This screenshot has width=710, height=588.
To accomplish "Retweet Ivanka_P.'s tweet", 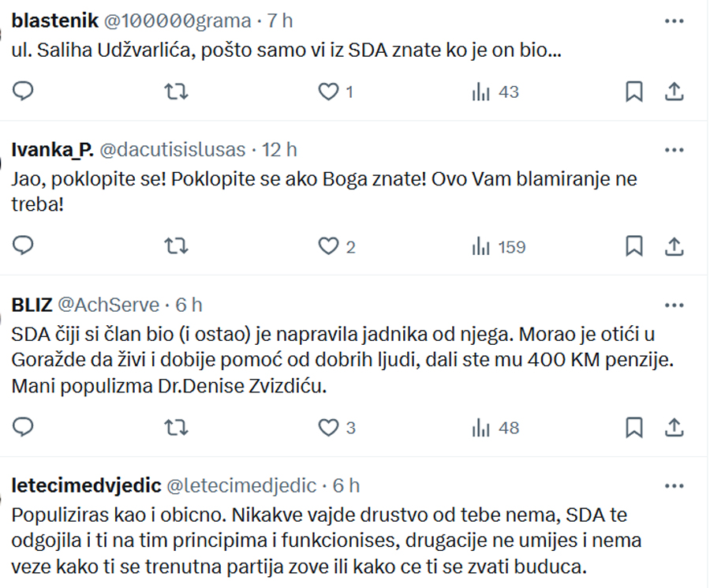I will [x=176, y=246].
